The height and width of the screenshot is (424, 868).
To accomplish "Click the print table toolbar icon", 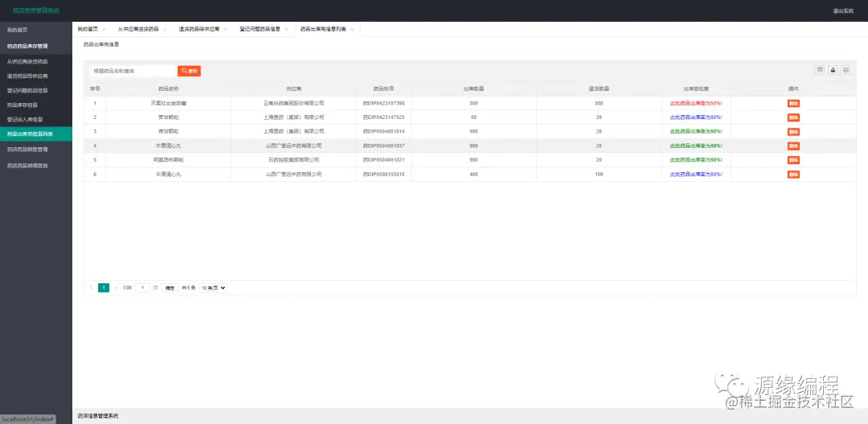I will pyautogui.click(x=845, y=70).
